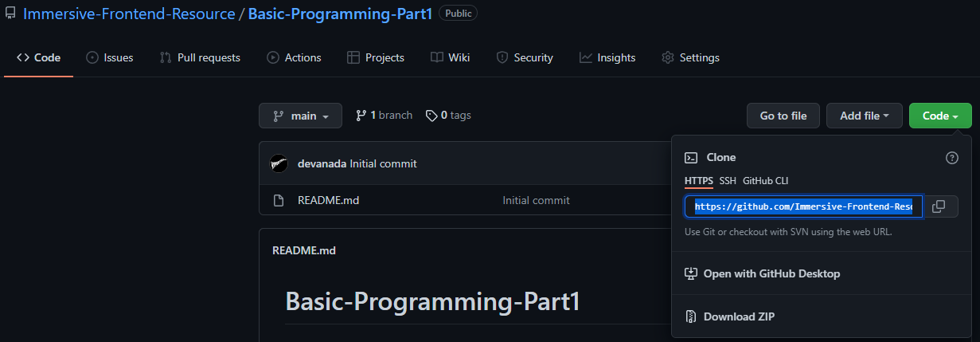The image size is (980, 342).
Task: Copy the clone URL with clipboard icon
Action: [939, 206]
